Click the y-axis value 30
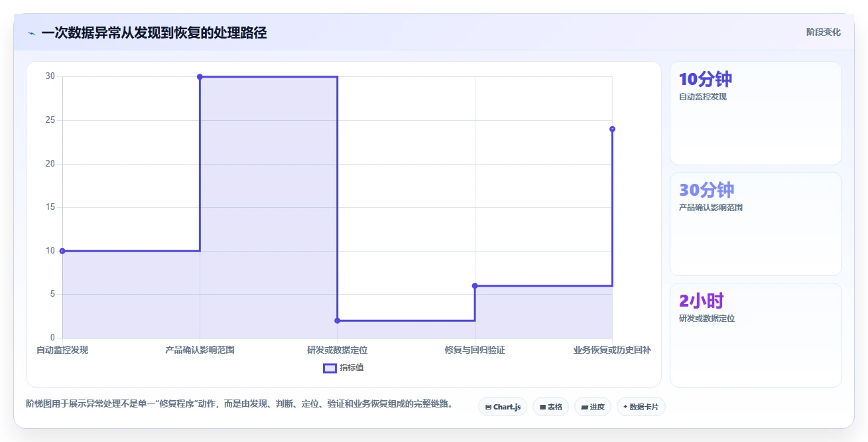 click(50, 76)
